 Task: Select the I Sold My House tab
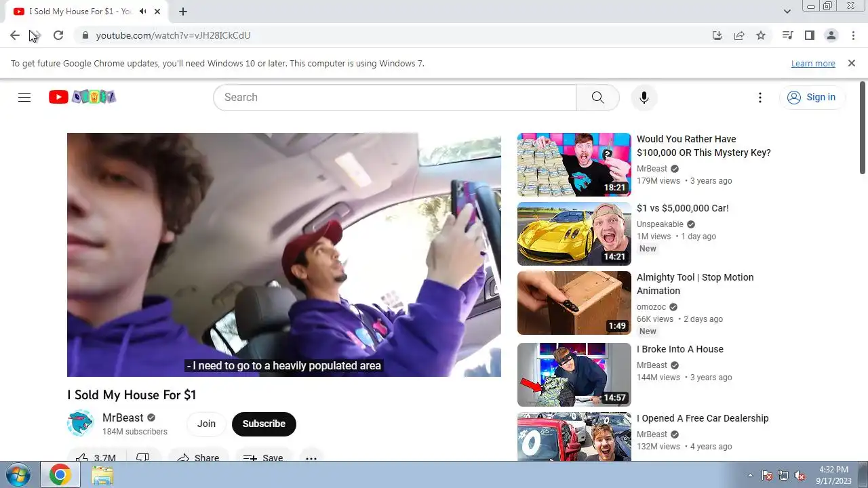click(88, 12)
